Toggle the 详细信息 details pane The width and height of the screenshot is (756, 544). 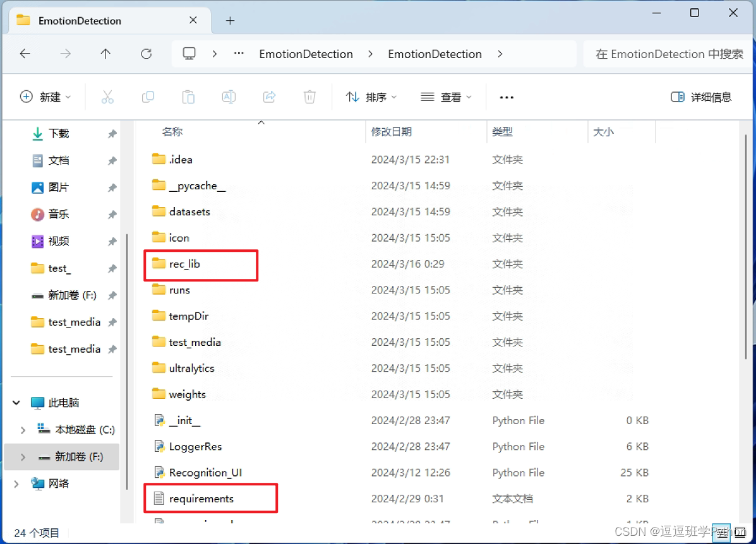point(701,97)
